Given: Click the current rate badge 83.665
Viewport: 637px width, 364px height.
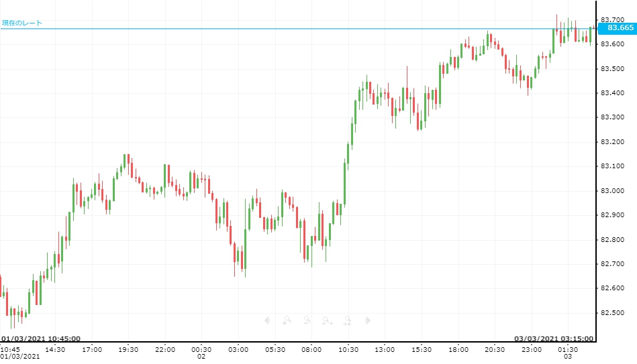Looking at the screenshot, I should 618,27.
